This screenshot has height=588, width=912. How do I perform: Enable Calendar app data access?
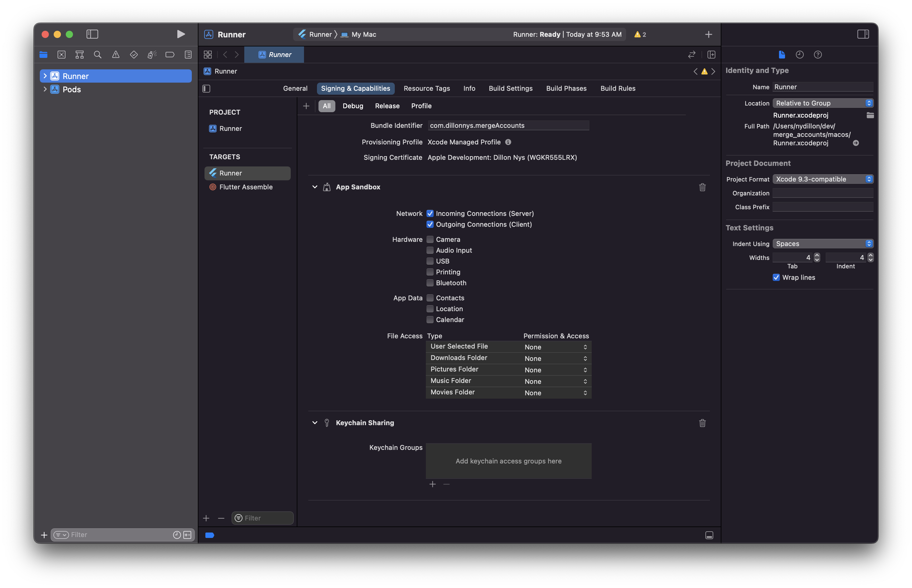point(430,320)
